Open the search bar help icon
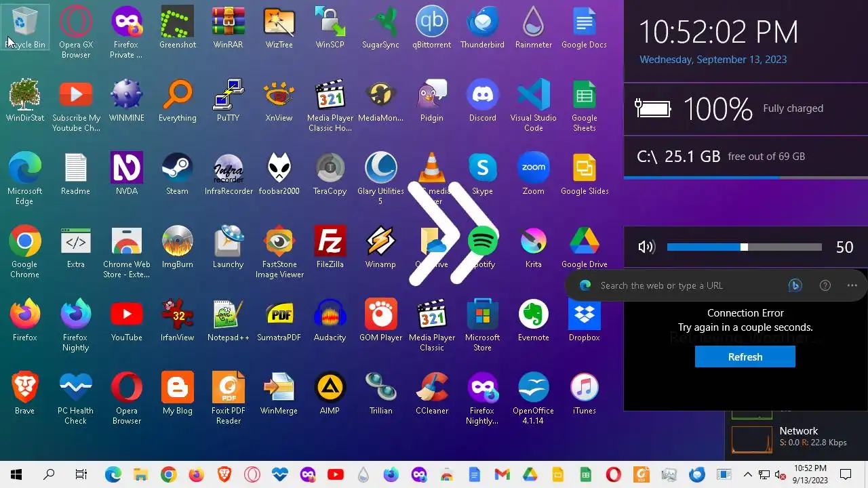This screenshot has width=868, height=488. (825, 285)
